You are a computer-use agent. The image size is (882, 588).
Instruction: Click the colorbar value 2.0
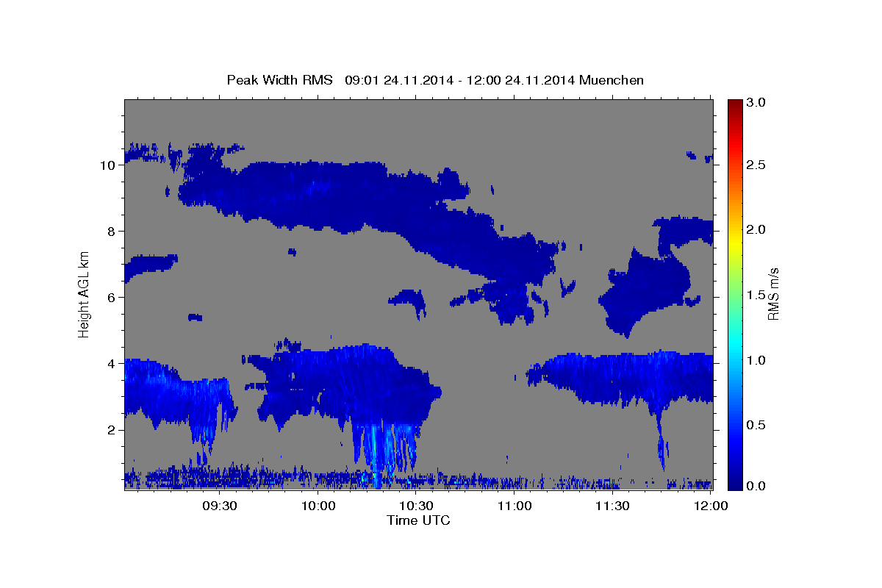pos(756,230)
